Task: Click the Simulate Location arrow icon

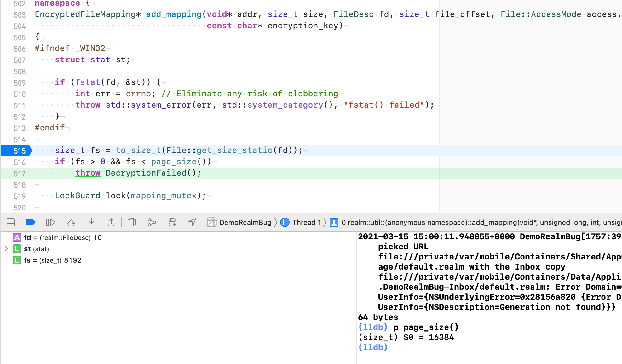Action: coord(192,223)
